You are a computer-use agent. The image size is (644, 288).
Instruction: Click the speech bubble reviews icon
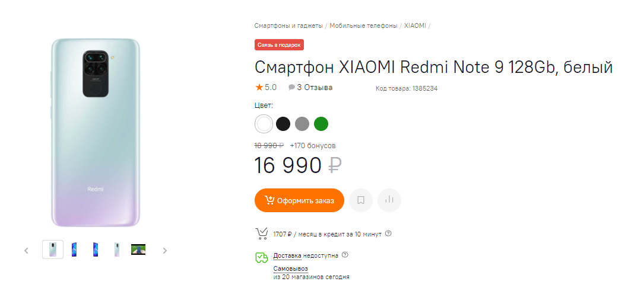point(291,87)
